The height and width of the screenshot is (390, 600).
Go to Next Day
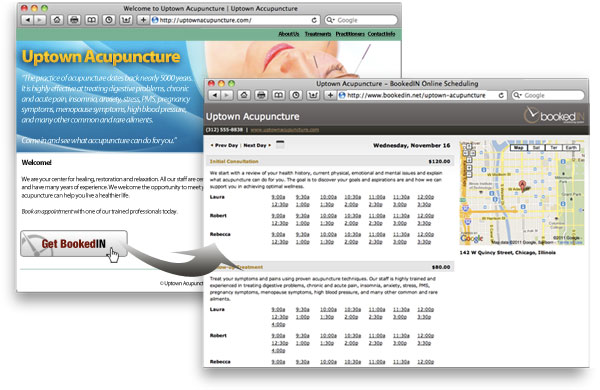257,145
